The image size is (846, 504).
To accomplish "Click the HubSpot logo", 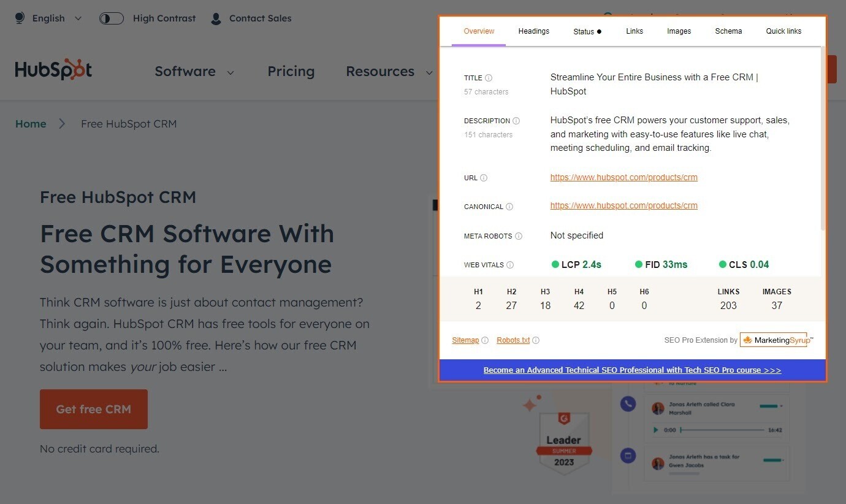I will tap(54, 70).
